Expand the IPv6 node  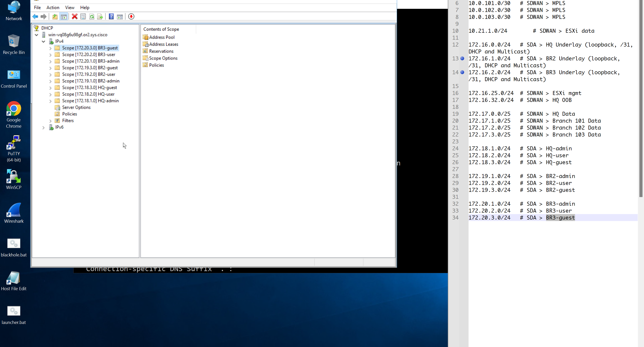[44, 127]
